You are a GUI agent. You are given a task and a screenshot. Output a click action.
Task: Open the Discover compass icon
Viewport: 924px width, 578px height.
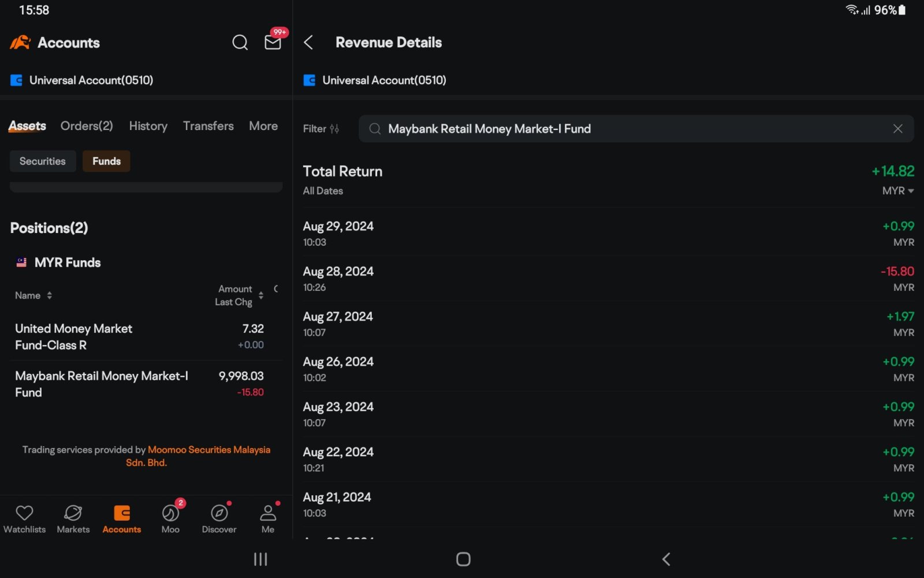[x=219, y=513]
